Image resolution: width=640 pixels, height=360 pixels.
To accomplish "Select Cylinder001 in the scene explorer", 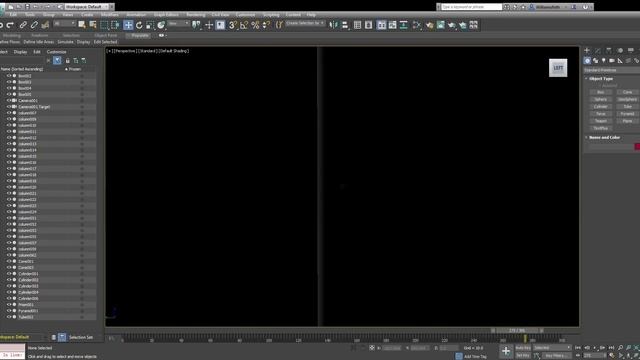I will (x=28, y=273).
